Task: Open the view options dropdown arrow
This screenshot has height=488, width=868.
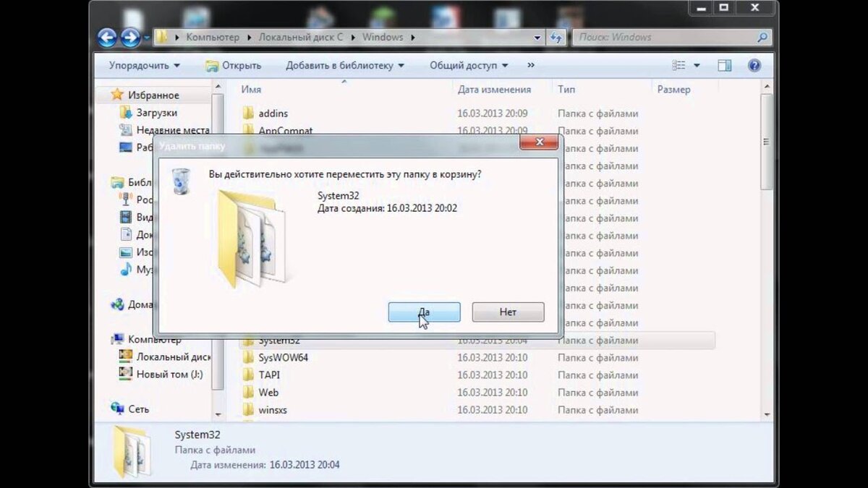Action: pos(697,65)
